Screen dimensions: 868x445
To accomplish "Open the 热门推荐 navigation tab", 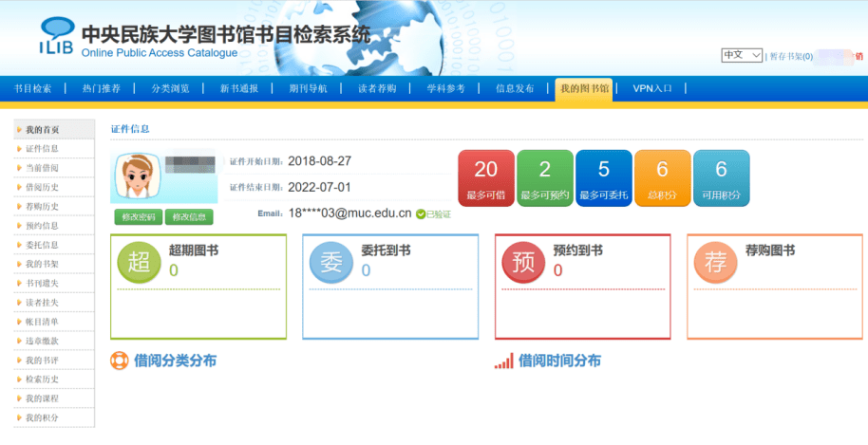I will (102, 88).
